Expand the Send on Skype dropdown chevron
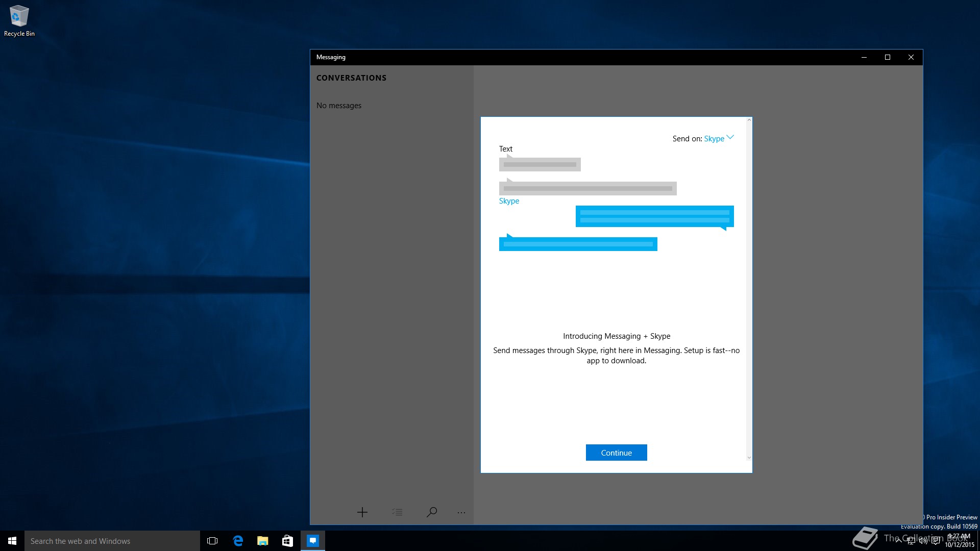This screenshot has height=551, width=980. 730,137
